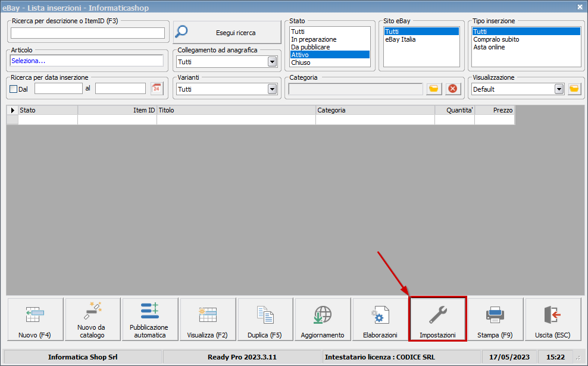
Task: Focus the description or ItemID search field
Action: pyautogui.click(x=87, y=33)
